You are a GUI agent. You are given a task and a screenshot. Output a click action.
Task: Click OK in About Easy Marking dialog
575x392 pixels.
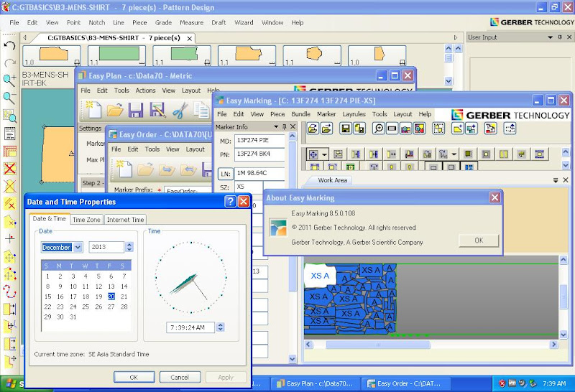click(x=479, y=241)
